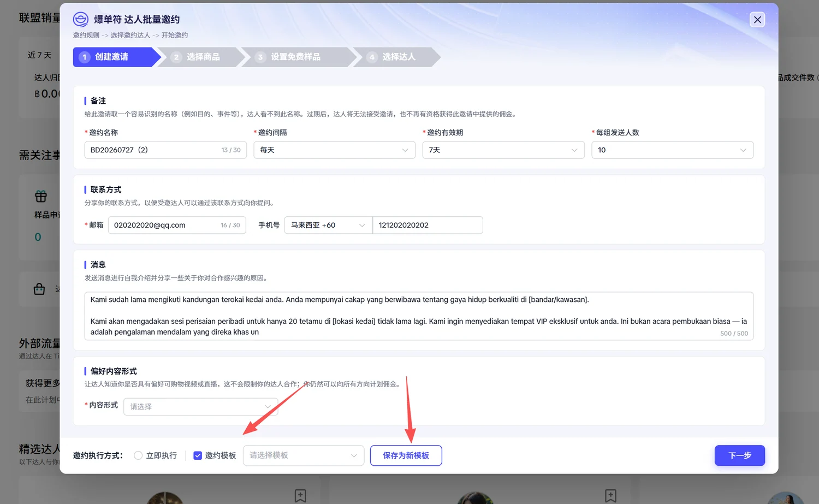Click the 偏好内容形式 section heading
Viewport: 819px width, 504px height.
114,371
